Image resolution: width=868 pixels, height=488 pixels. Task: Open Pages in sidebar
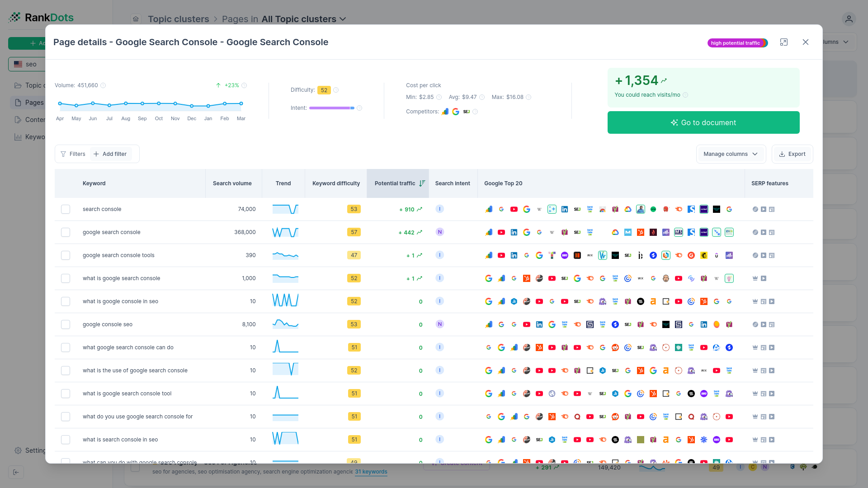(28, 103)
